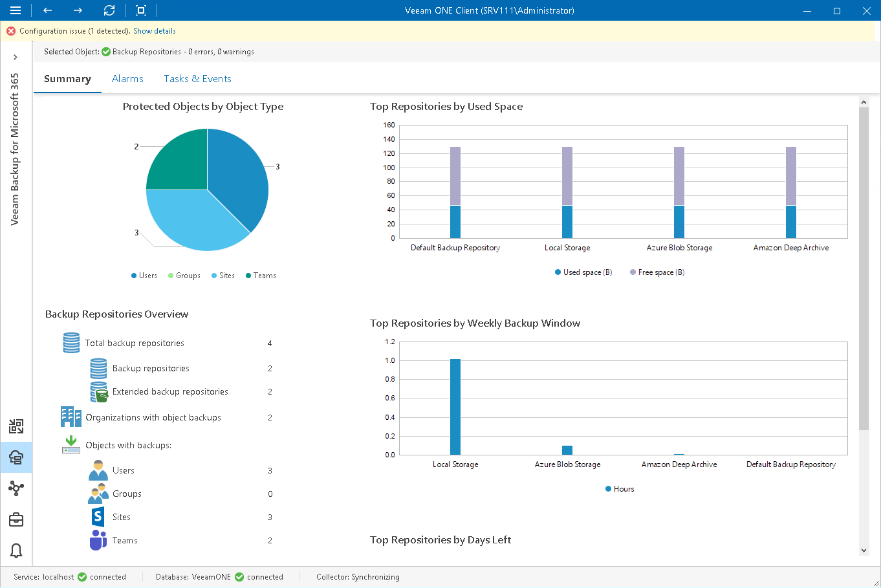Screen dimensions: 881x588
Task: Click Teams legend entry in pie chart
Action: click(261, 276)
